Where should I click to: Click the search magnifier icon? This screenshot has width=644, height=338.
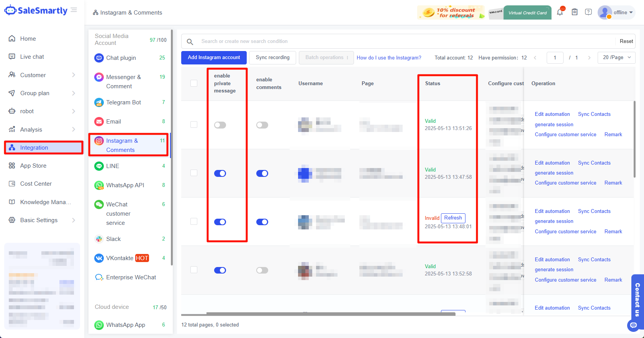190,41
